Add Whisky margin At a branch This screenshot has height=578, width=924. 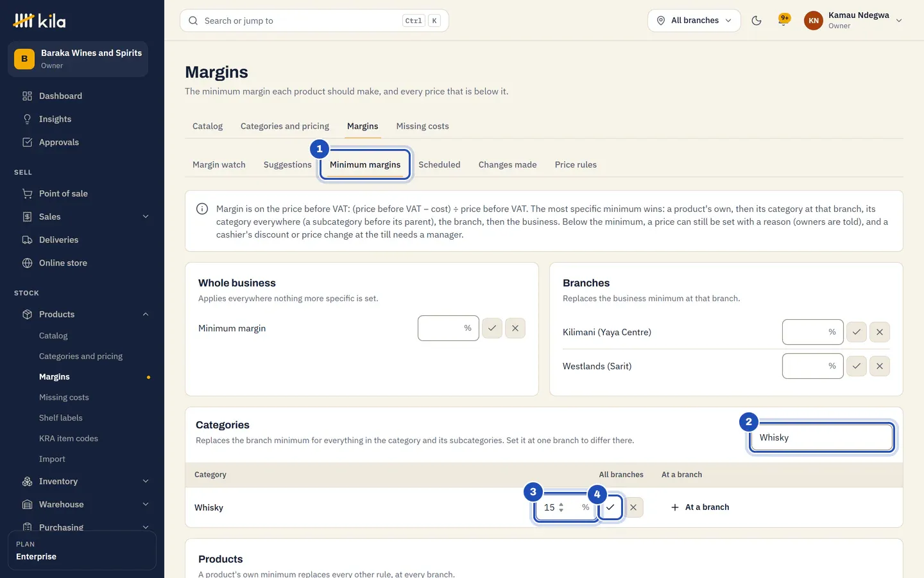pos(700,507)
